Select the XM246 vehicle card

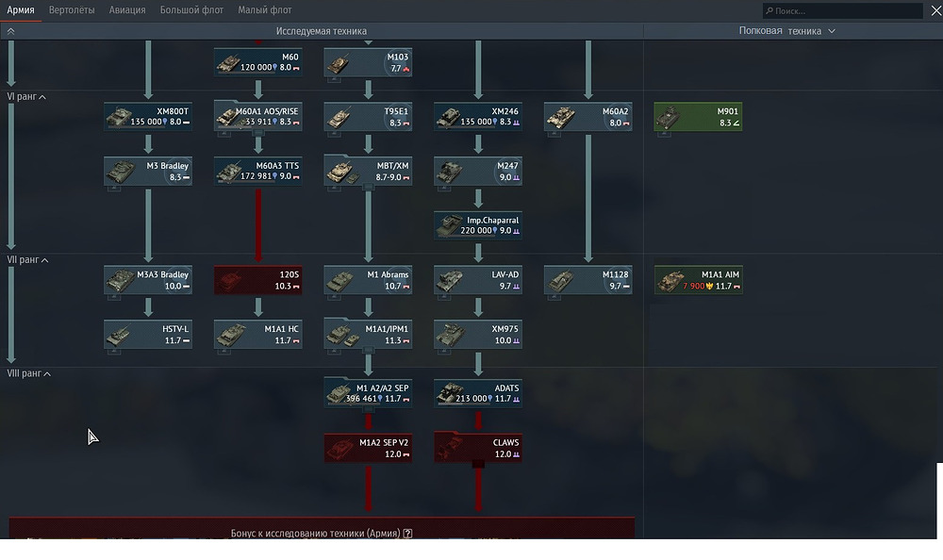[478, 117]
